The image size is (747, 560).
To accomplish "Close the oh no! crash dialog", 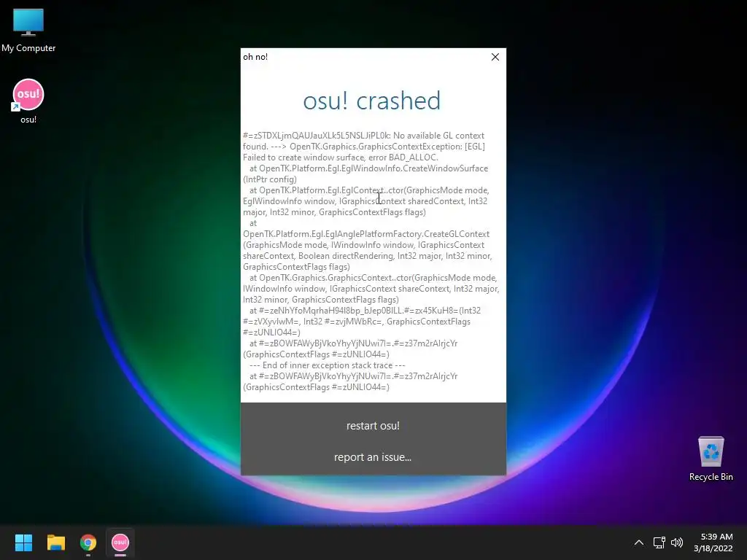I will [495, 57].
